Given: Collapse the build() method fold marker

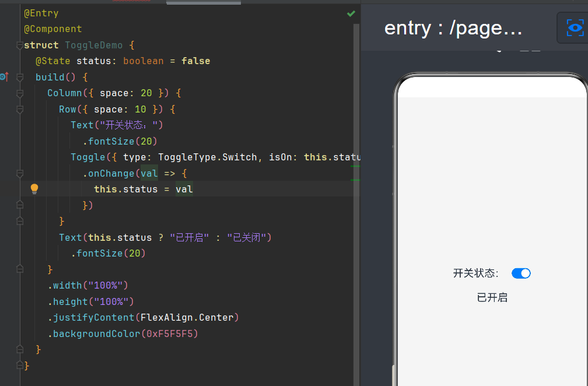Looking at the screenshot, I should [x=20, y=77].
